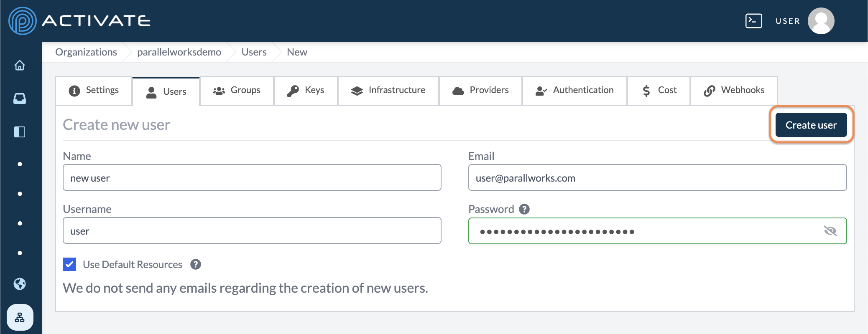Switch to the Cost tab
The width and height of the screenshot is (868, 334).
tap(659, 91)
